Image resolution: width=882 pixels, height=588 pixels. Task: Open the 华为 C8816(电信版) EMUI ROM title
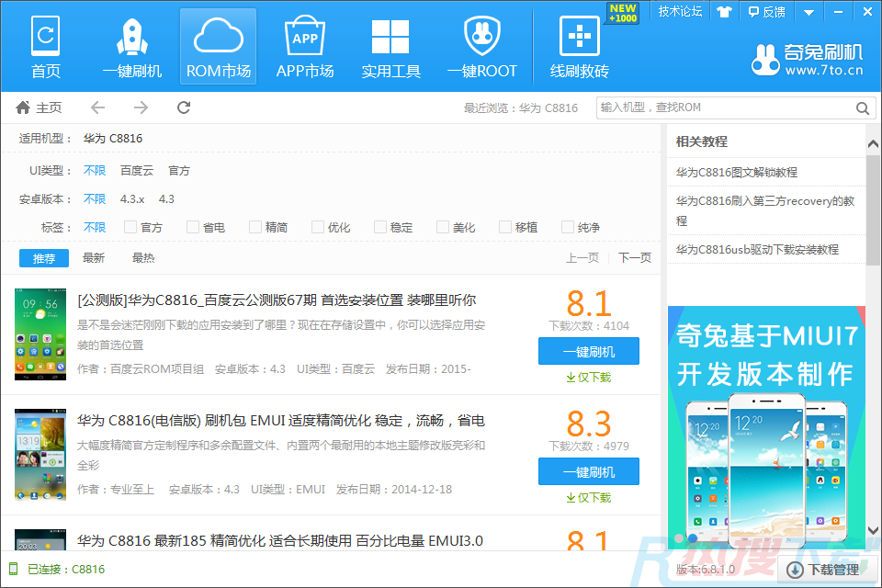281,420
